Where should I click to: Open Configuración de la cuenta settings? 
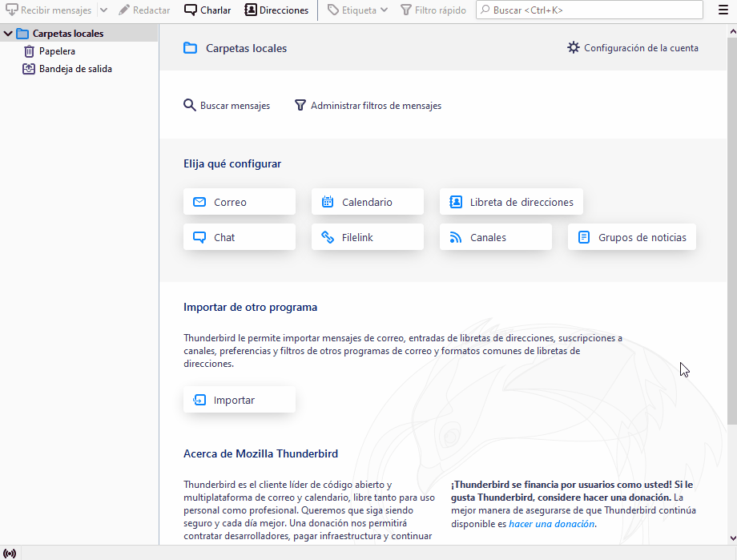(633, 48)
